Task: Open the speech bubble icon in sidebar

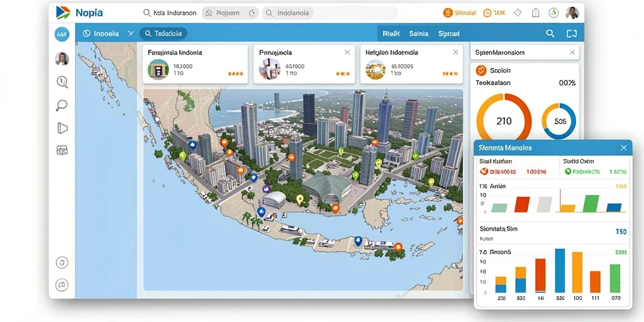Action: click(62, 105)
